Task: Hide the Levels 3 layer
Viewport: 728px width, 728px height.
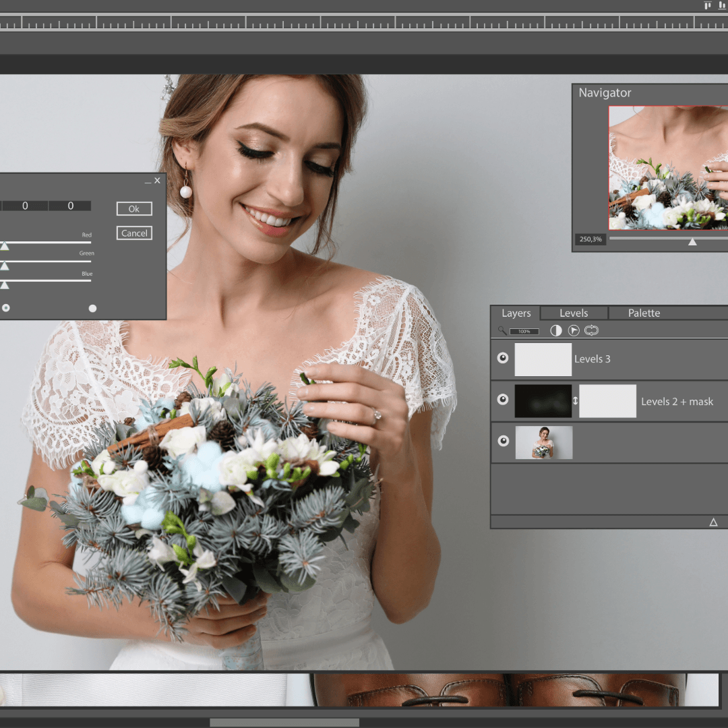Action: [503, 358]
